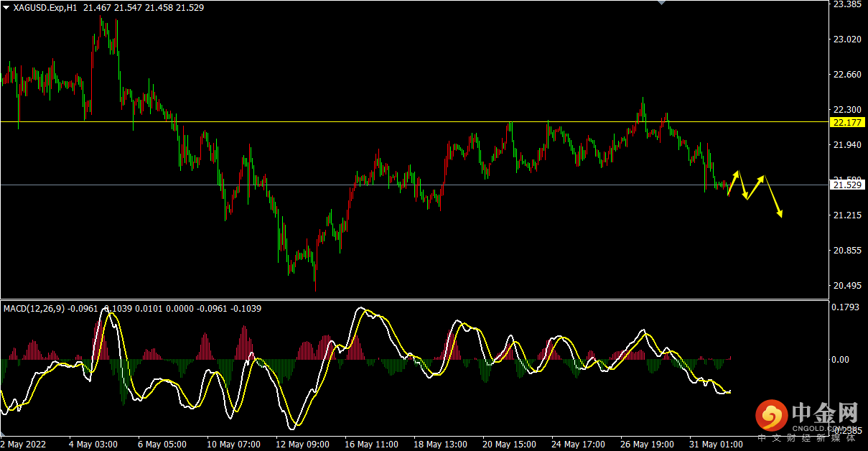868x451 pixels.
Task: Click the 23.020 price axis label
Action: [846, 39]
